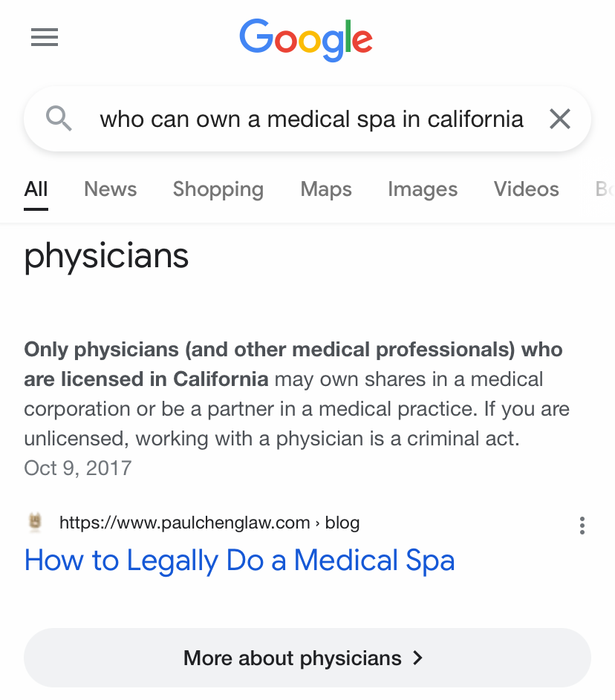The image size is (615, 700).
Task: Clear the search query with X
Action: (x=559, y=119)
